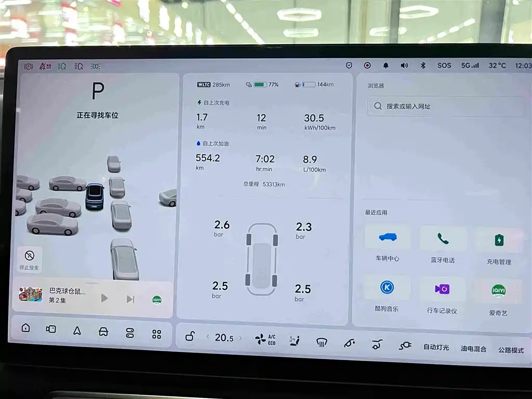This screenshot has height=399, width=532.
Task: Play the 巴克球仓鼠 episode
Action: 104,298
